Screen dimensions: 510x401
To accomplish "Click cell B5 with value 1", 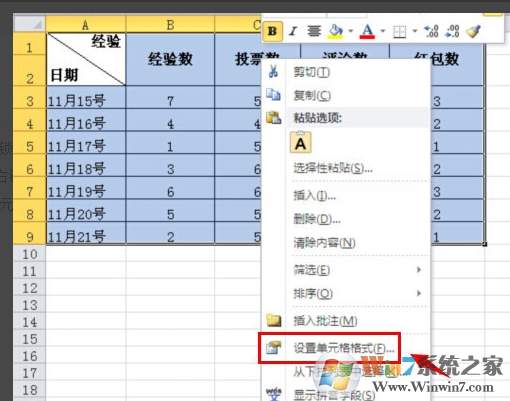I will pos(170,143).
